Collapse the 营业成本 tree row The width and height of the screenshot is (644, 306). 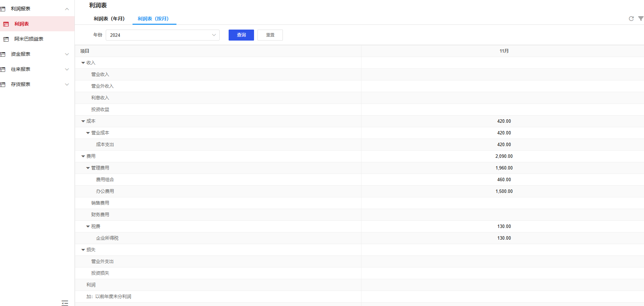88,133
